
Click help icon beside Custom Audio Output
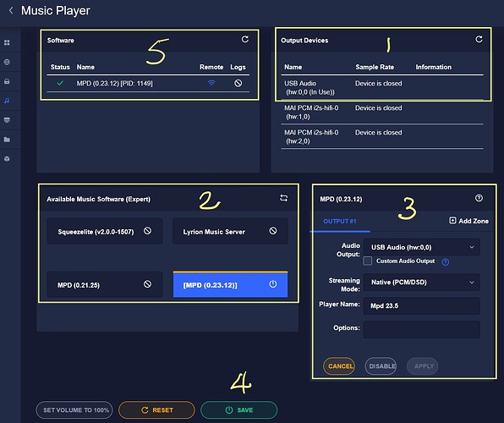(x=445, y=262)
